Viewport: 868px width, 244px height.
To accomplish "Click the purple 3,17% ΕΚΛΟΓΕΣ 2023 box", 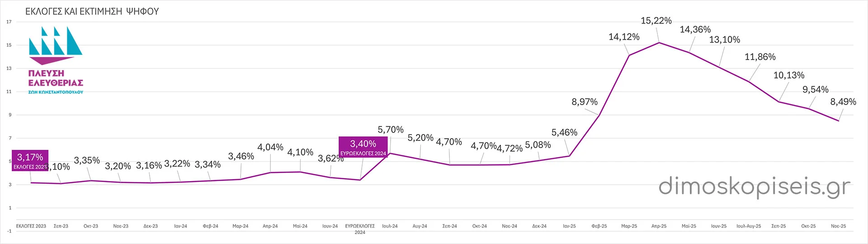I will point(30,161).
